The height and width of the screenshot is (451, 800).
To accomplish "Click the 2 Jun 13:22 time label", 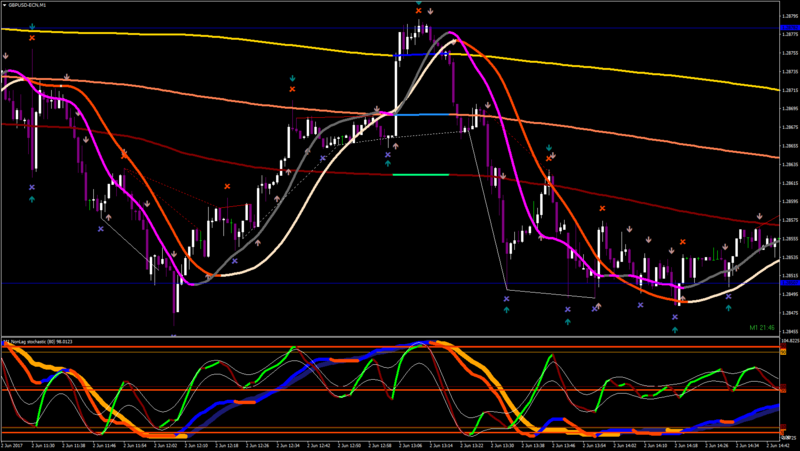I will (470, 445).
